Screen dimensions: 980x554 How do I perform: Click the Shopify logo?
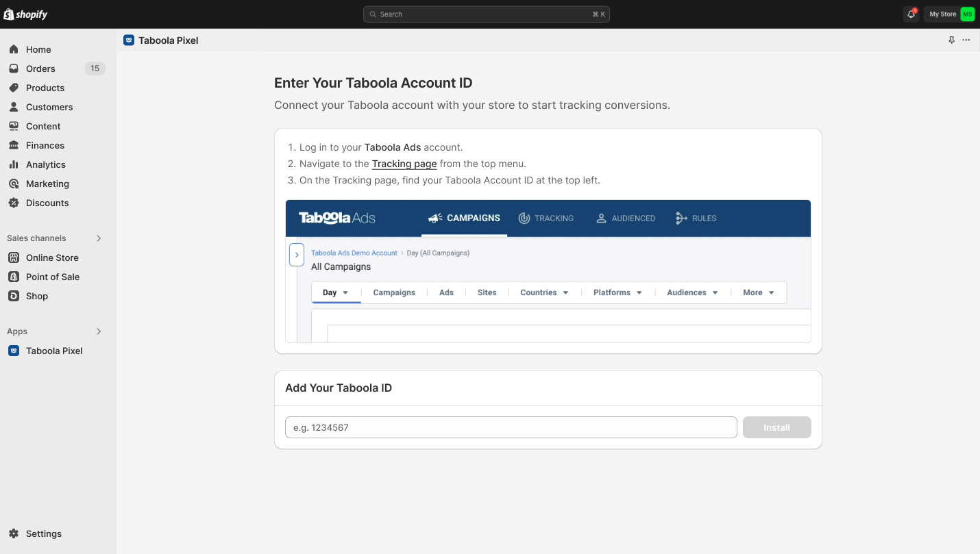point(25,14)
